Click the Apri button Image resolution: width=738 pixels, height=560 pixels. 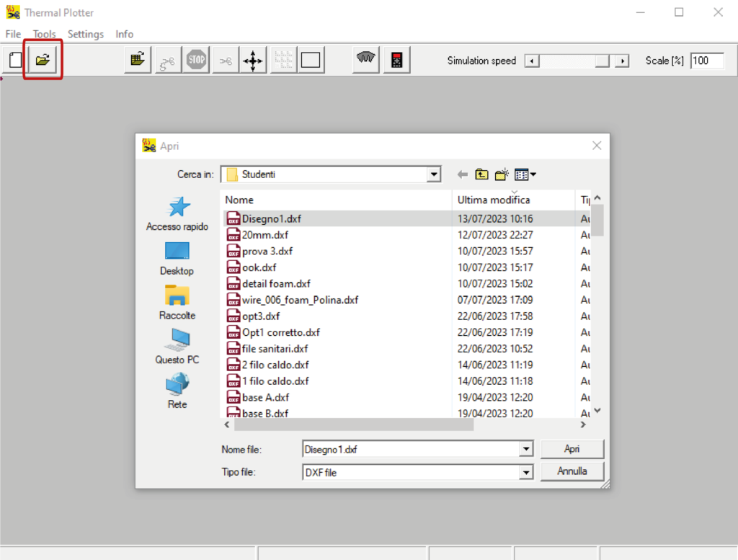tap(572, 449)
